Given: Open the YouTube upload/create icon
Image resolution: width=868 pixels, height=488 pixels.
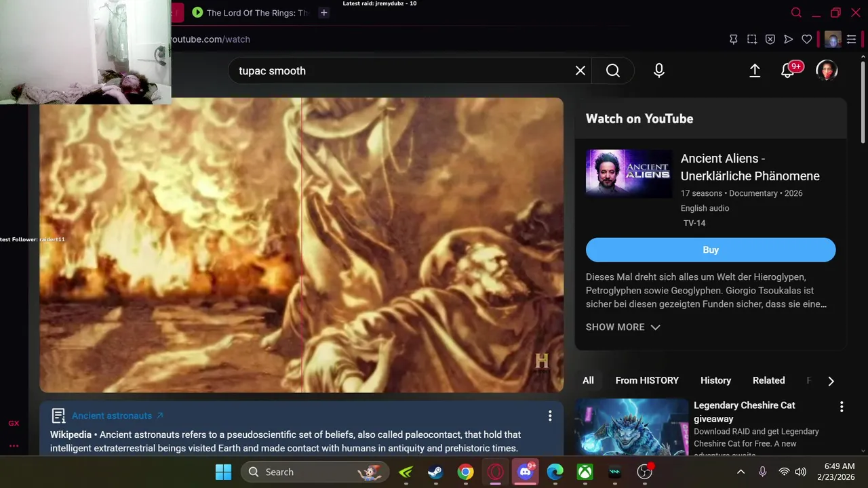Looking at the screenshot, I should 755,70.
